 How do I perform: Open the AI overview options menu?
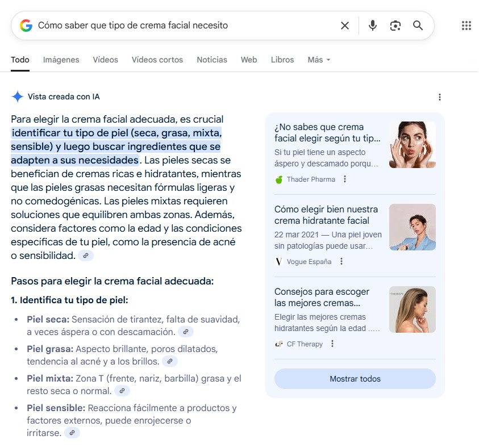point(440,97)
